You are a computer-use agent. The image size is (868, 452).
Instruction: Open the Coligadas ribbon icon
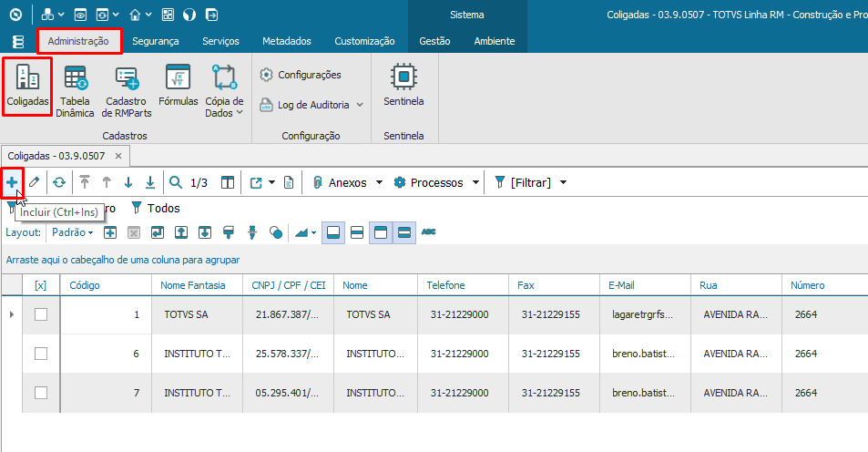click(27, 86)
